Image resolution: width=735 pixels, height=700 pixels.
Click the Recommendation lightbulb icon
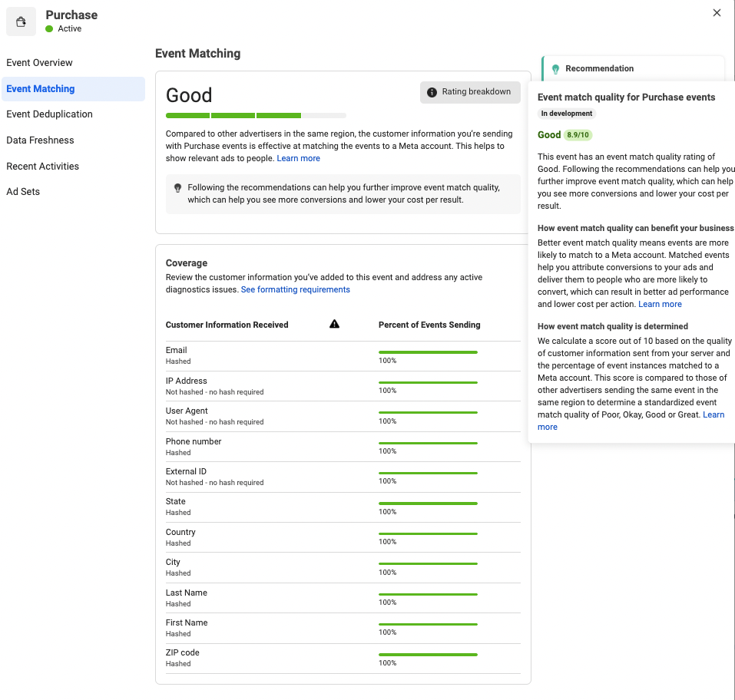click(x=555, y=69)
